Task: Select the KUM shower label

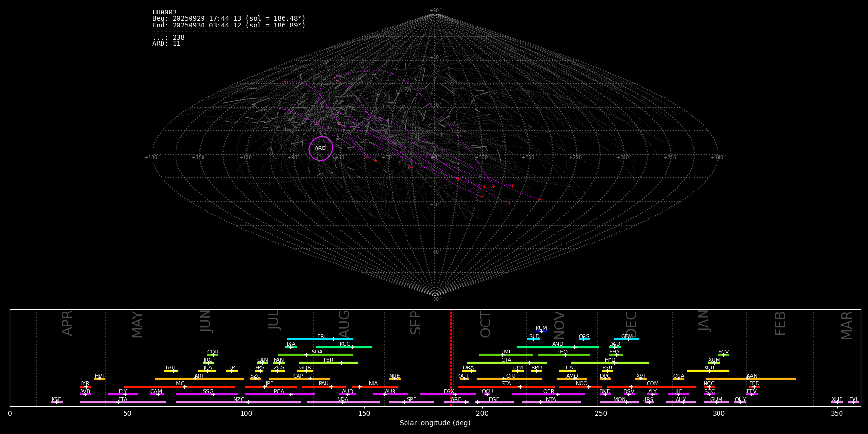Action: click(x=542, y=328)
